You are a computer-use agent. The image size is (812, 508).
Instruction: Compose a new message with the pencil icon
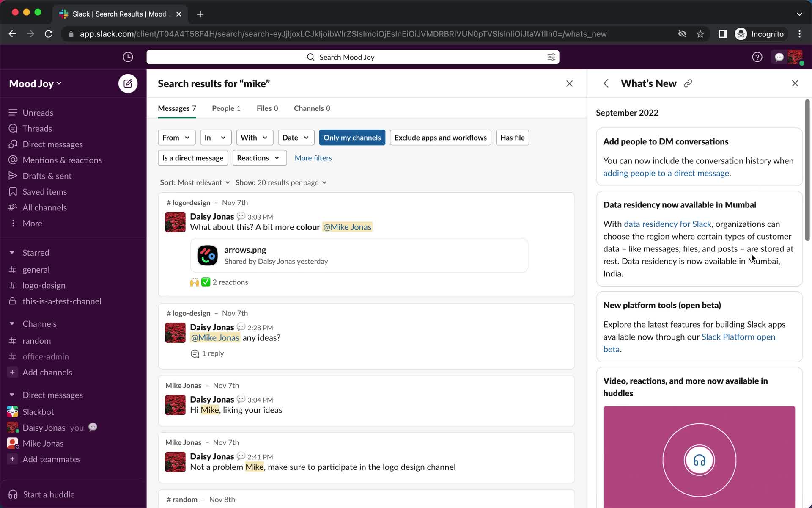coord(128,83)
